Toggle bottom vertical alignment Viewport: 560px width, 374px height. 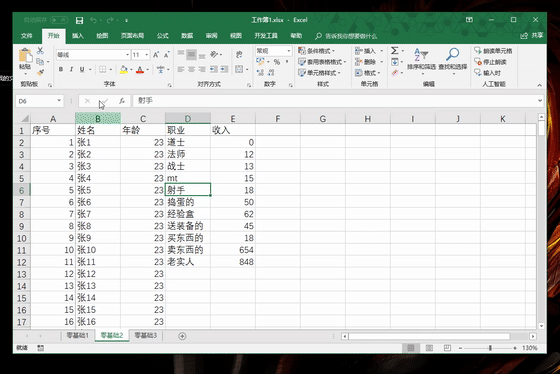(202, 55)
